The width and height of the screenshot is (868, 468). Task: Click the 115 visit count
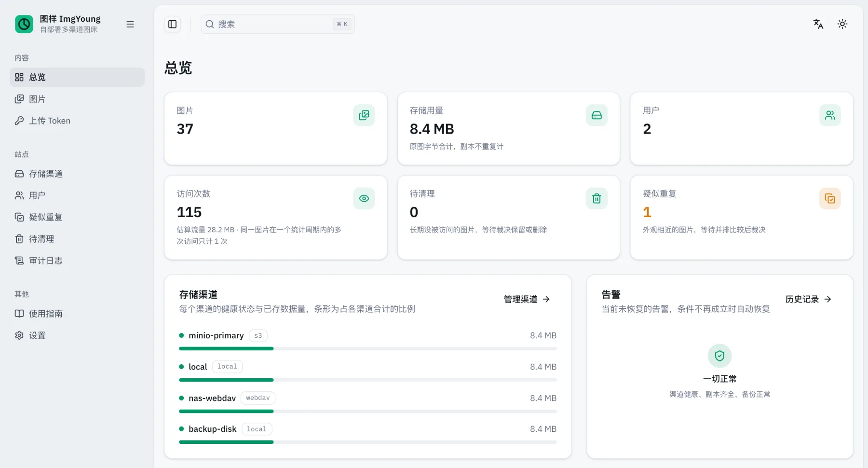click(x=189, y=212)
